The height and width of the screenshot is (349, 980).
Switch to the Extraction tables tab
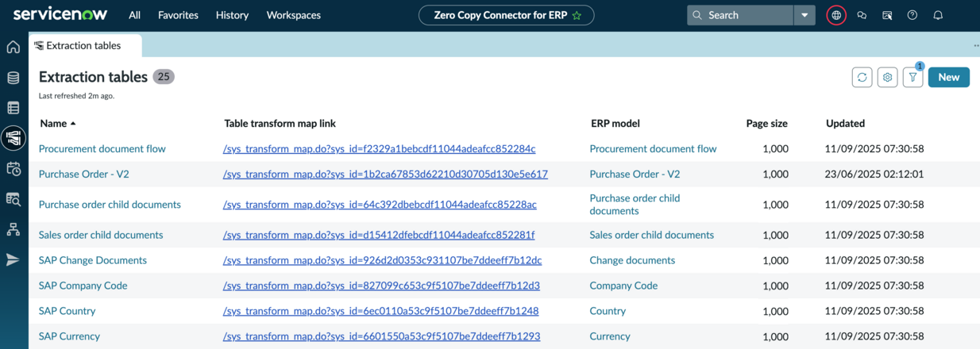[85, 45]
